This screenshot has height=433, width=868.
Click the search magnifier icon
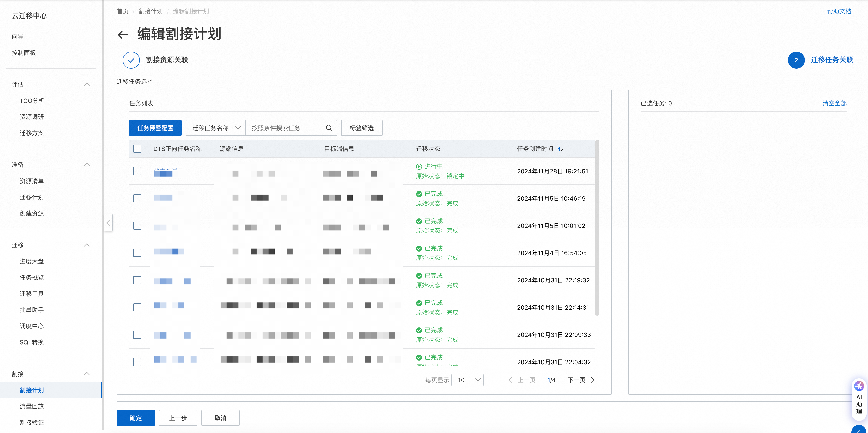329,128
